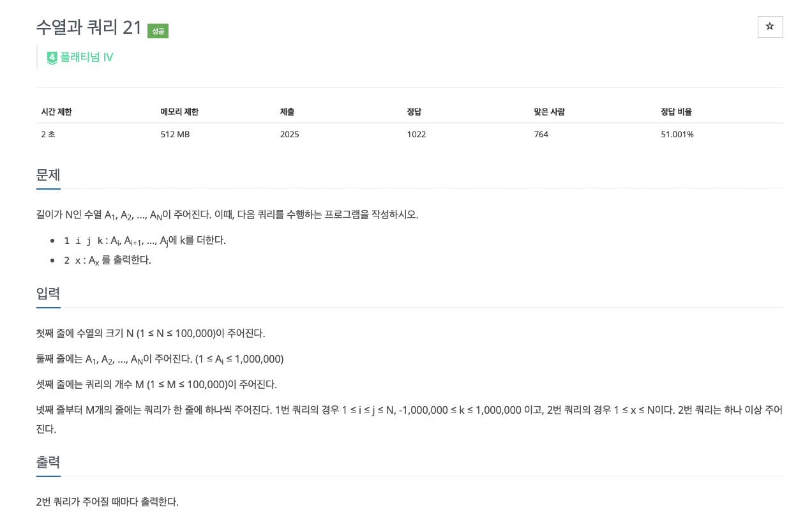Image resolution: width=812 pixels, height=521 pixels.
Task: Open the accepted count 1022
Action: point(416,134)
